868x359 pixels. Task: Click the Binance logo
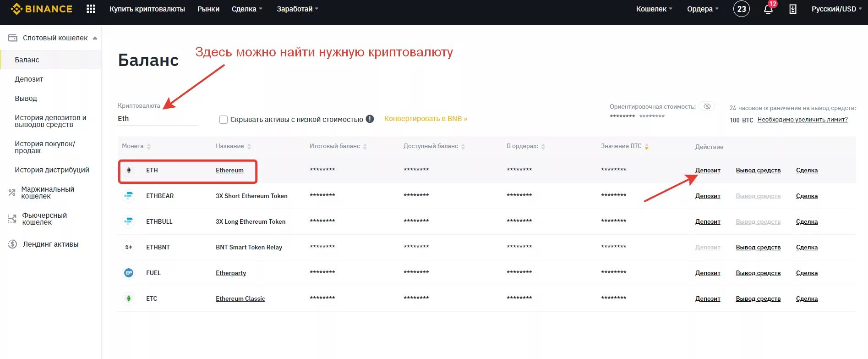coord(42,9)
